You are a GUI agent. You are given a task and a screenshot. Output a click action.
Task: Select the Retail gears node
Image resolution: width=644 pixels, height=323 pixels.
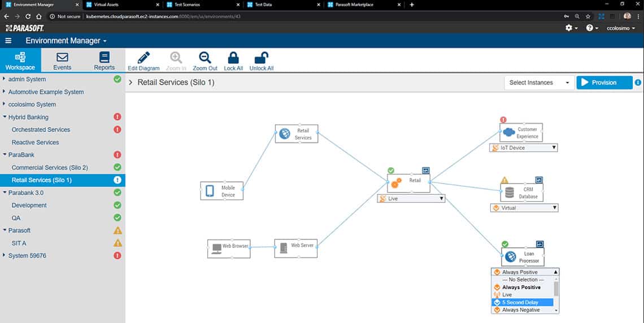click(408, 183)
